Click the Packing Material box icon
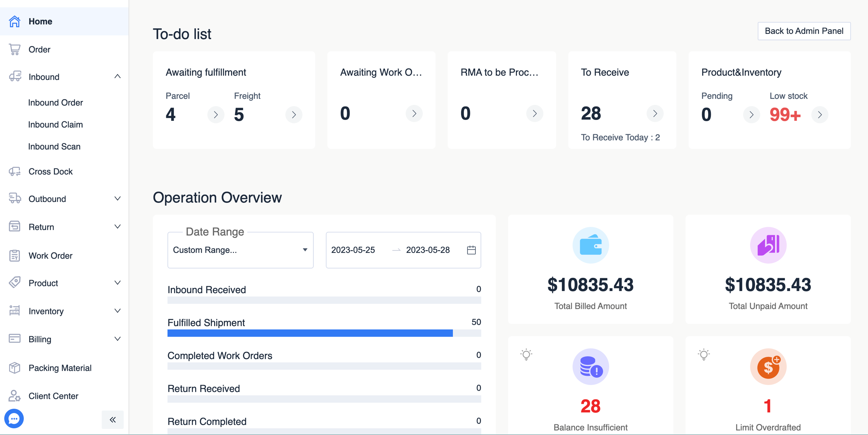The height and width of the screenshot is (435, 868). tap(15, 368)
